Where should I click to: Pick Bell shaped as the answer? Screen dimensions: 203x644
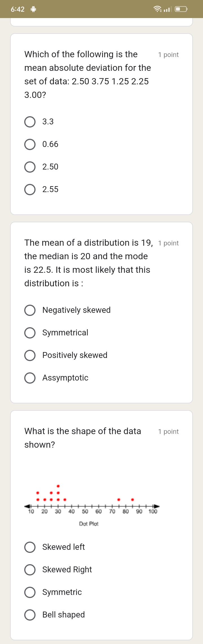30,615
